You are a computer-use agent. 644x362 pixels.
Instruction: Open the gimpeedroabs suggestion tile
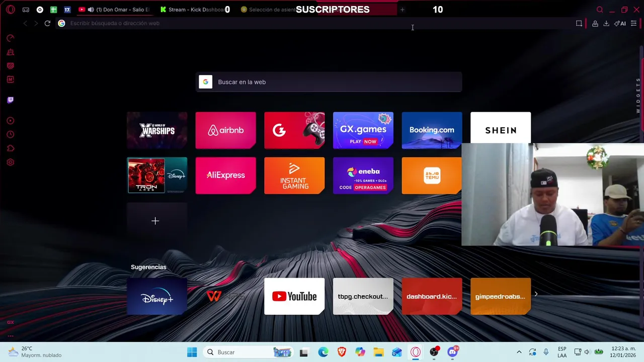pyautogui.click(x=501, y=296)
